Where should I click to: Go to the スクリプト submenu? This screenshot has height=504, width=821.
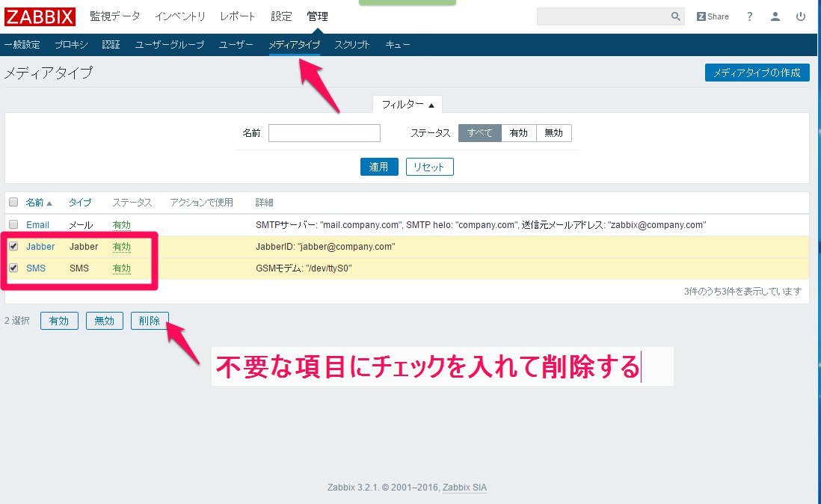(352, 45)
